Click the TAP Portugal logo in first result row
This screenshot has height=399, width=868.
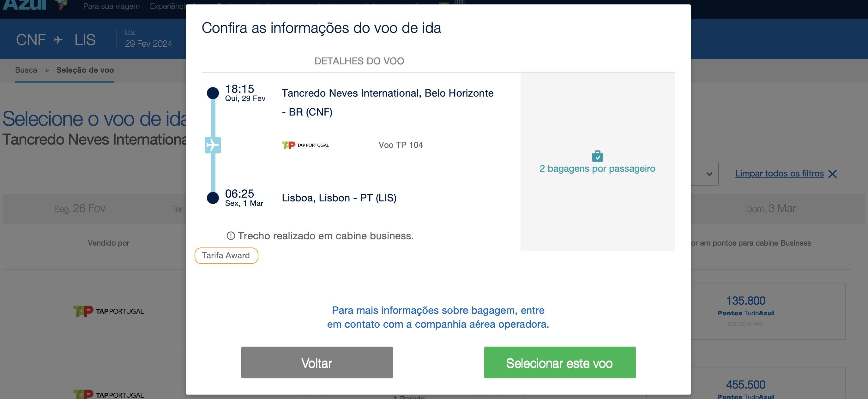(x=109, y=311)
